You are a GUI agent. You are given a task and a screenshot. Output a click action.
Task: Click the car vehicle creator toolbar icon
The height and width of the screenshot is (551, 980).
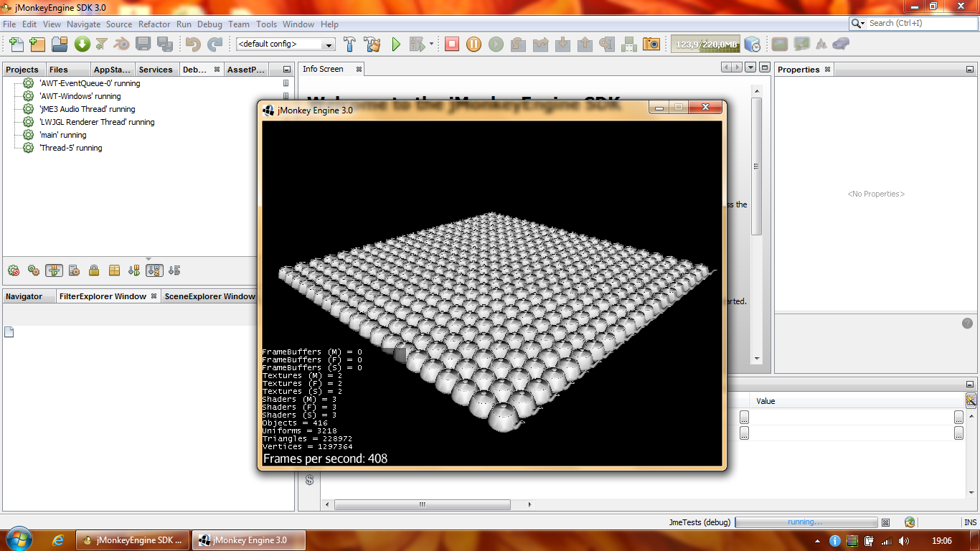click(x=841, y=44)
